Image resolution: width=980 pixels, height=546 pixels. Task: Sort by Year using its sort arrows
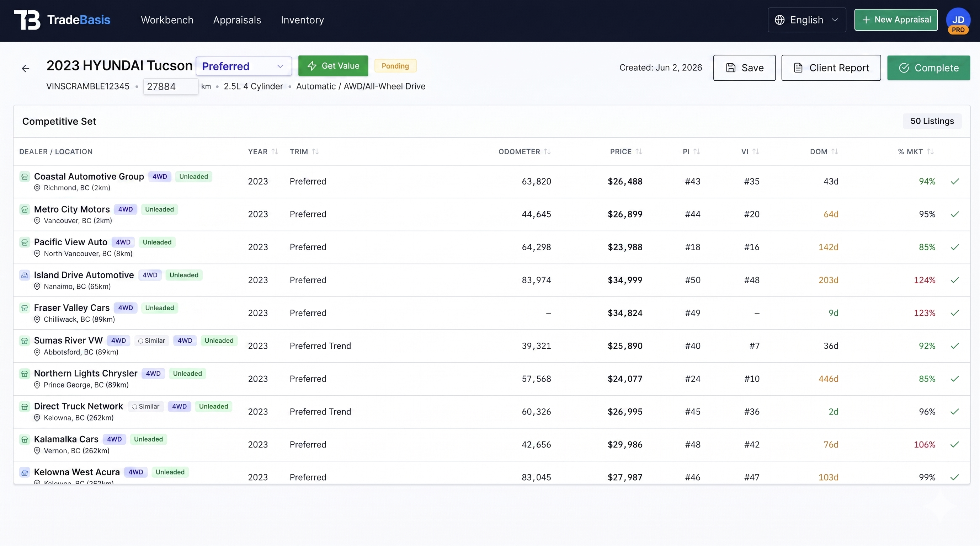275,151
